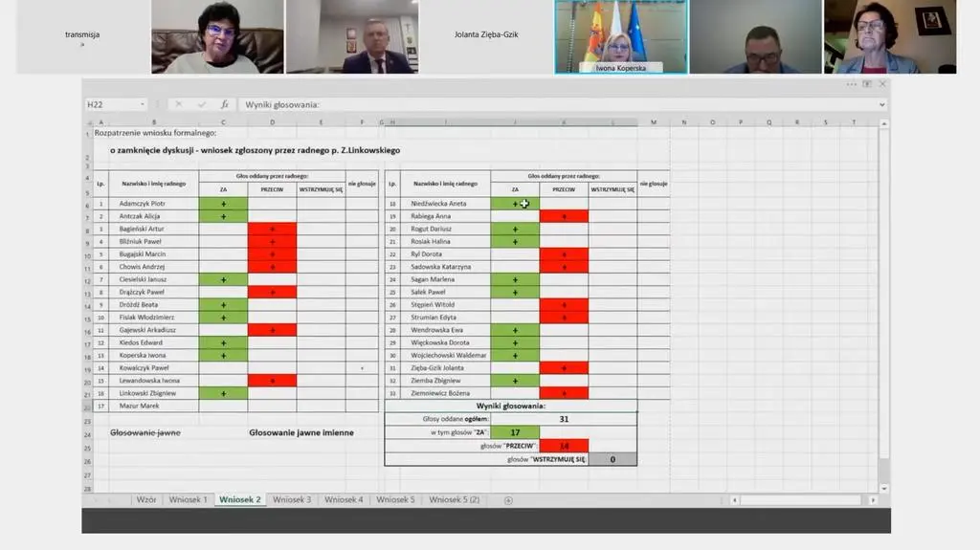The height and width of the screenshot is (550, 980).
Task: Click the Insert Function fx icon
Action: point(225,104)
